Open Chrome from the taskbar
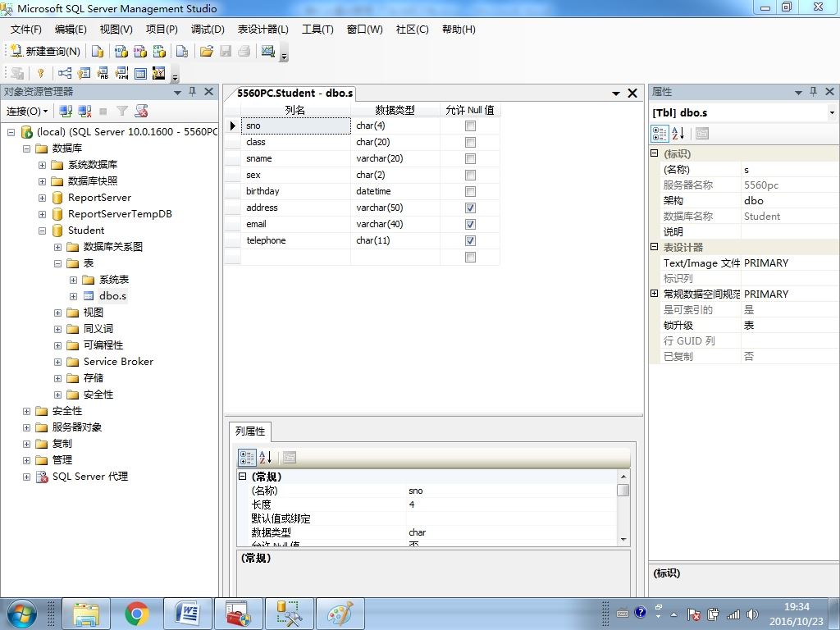 pyautogui.click(x=137, y=614)
